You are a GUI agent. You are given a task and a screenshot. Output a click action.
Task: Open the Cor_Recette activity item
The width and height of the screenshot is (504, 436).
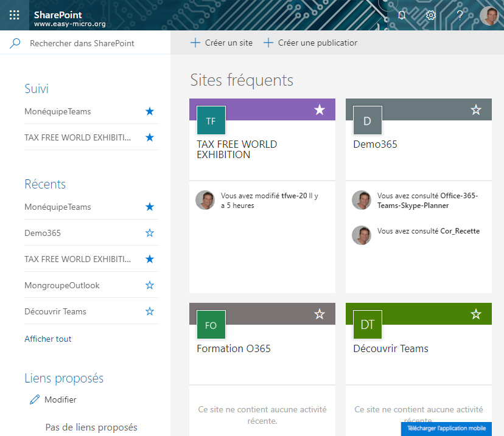[x=460, y=231]
